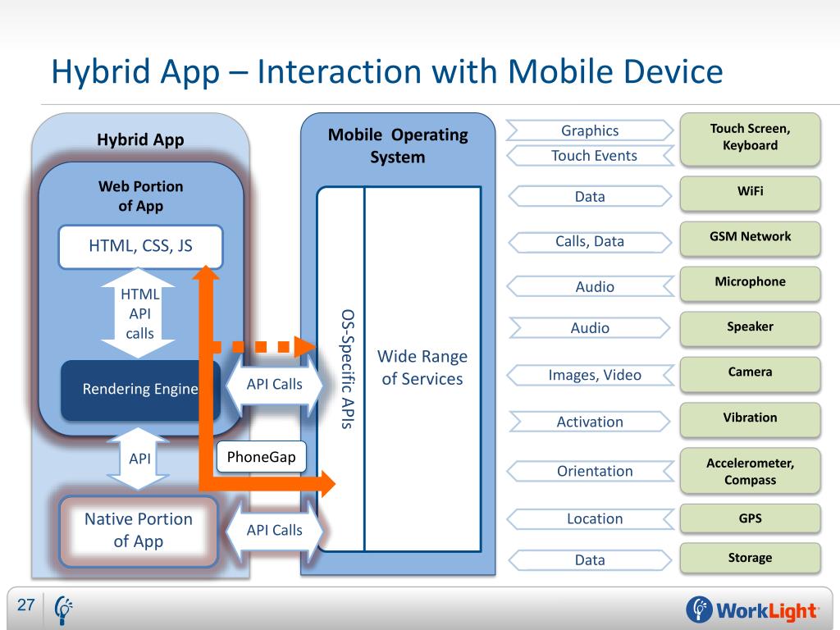Select the WiFi box
This screenshot has height=630, width=840.
pos(750,194)
